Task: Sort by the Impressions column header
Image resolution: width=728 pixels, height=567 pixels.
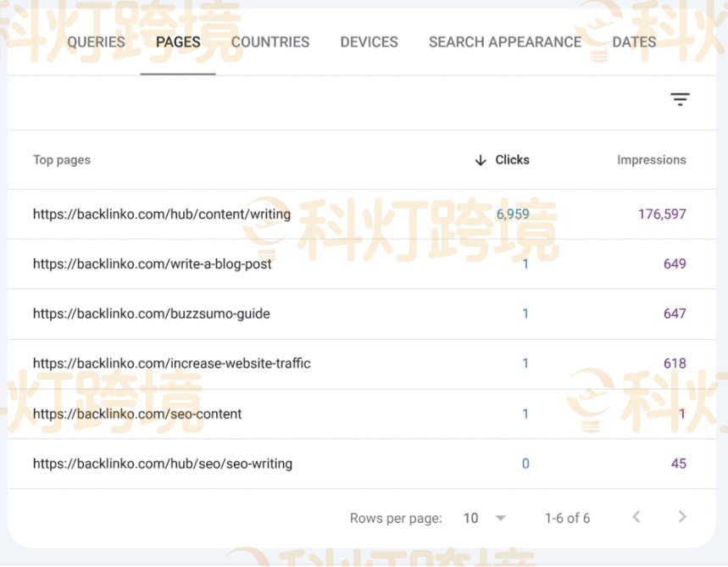Action: click(x=651, y=159)
